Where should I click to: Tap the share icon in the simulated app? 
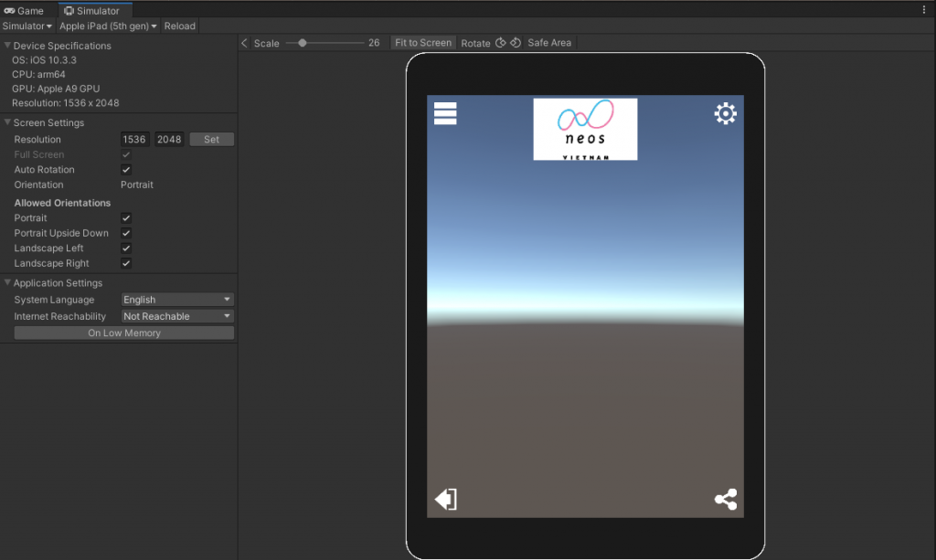pyautogui.click(x=725, y=499)
